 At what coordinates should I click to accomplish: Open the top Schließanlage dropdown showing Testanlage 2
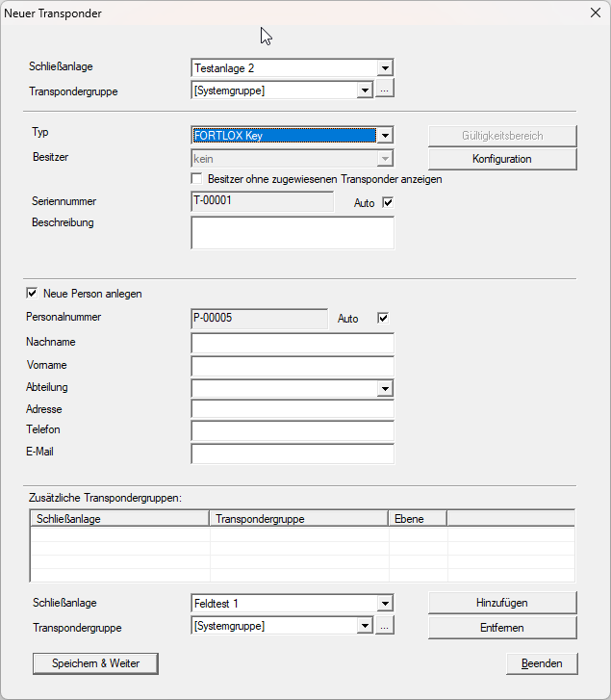click(x=385, y=68)
